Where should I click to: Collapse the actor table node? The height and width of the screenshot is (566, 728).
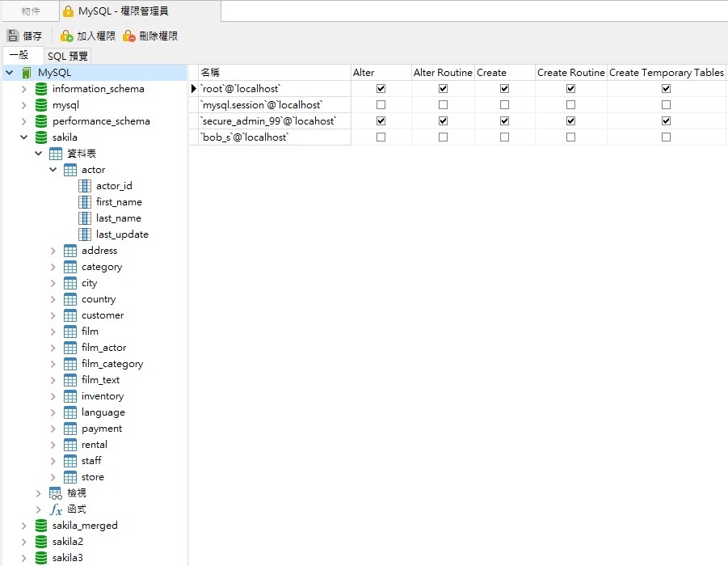[x=53, y=170]
